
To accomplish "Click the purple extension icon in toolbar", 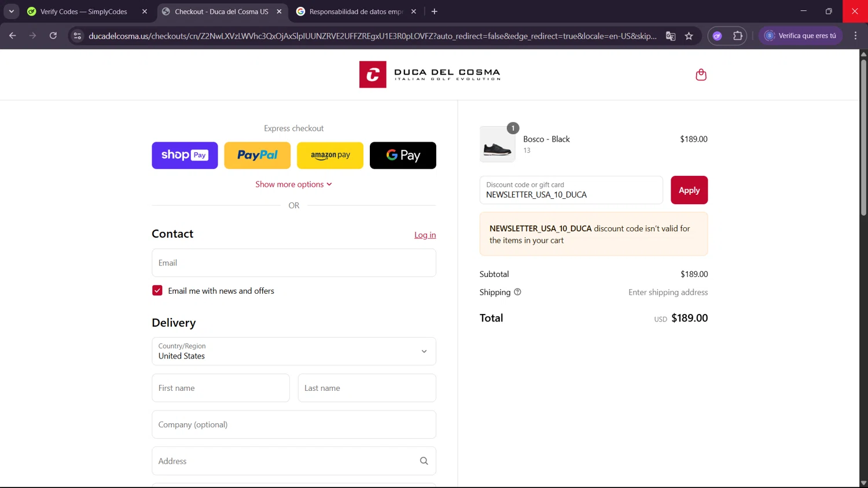I will point(718,36).
